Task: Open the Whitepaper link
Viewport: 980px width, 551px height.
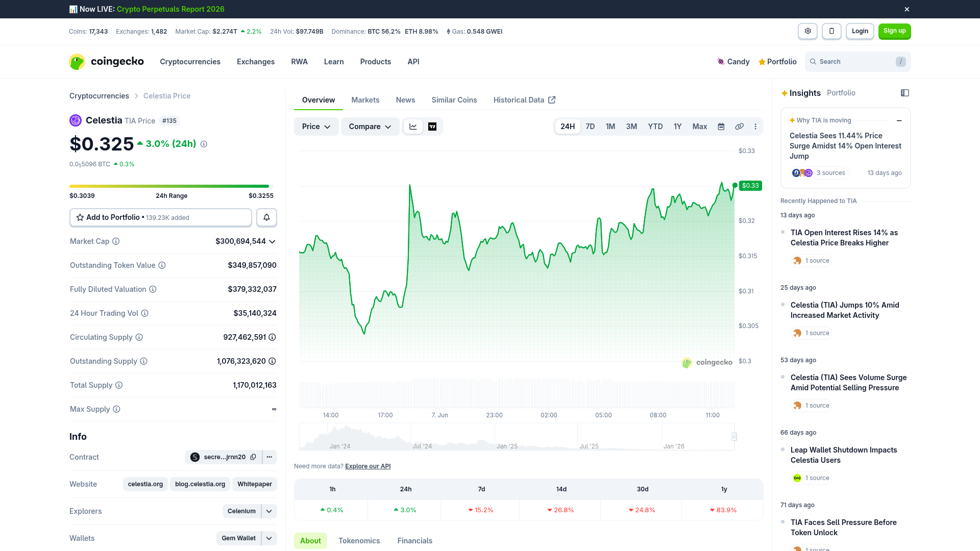Action: coord(255,484)
